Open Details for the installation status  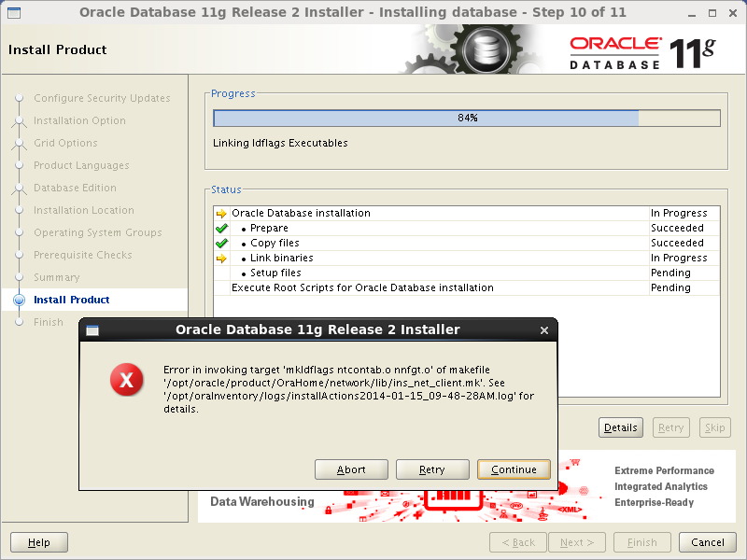[620, 427]
